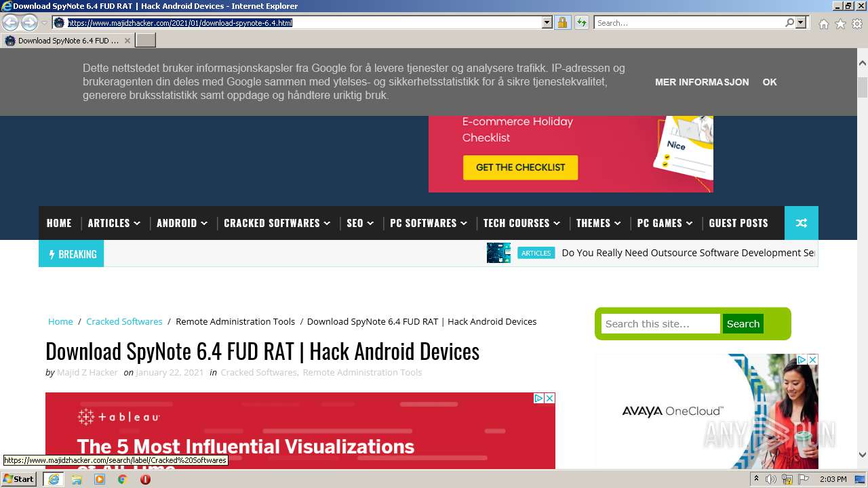The image size is (868, 488).
Task: Click the browser Forward arrow button
Action: tap(29, 22)
